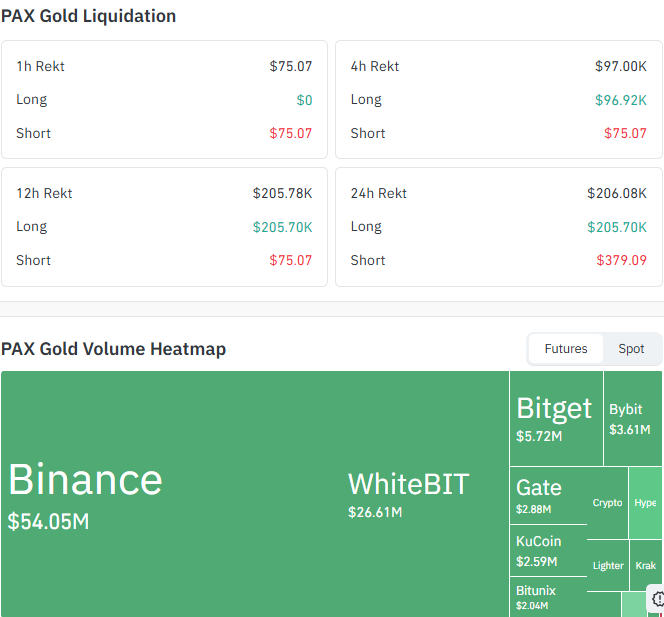Click the 24h Long value $205.70K
The image size is (664, 617).
pyautogui.click(x=617, y=227)
